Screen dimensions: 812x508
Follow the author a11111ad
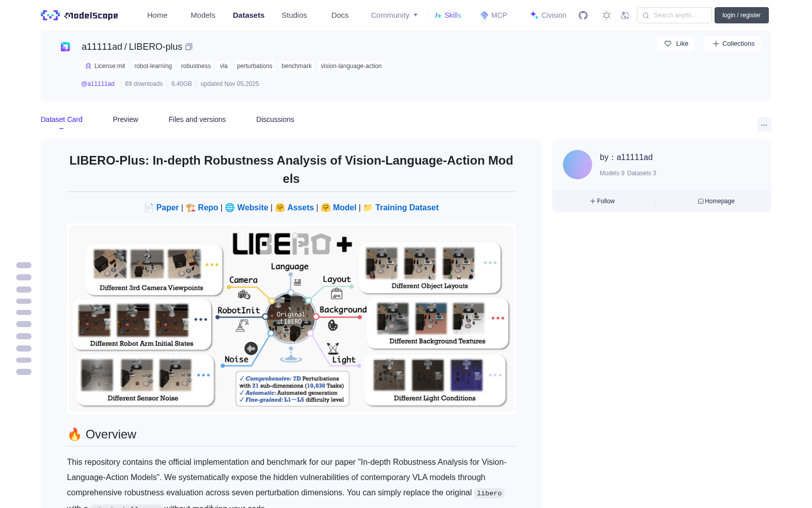(x=602, y=201)
